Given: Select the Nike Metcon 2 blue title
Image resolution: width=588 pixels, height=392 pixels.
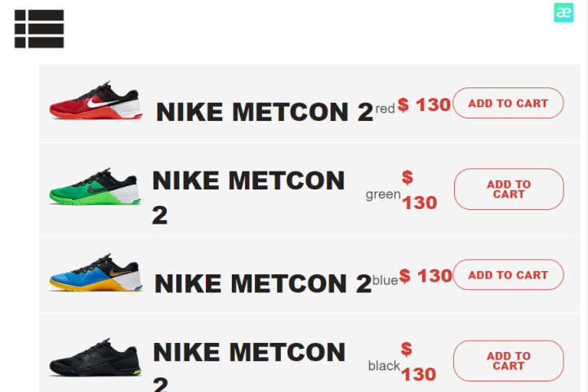Looking at the screenshot, I should click(263, 283).
